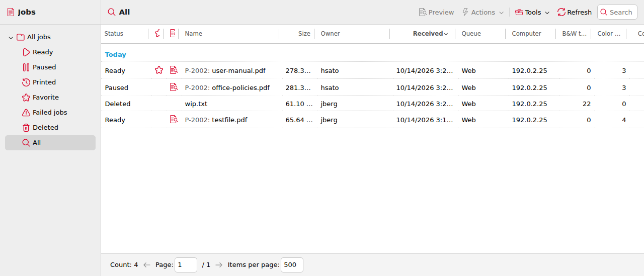Click the document column header icon

[173, 34]
